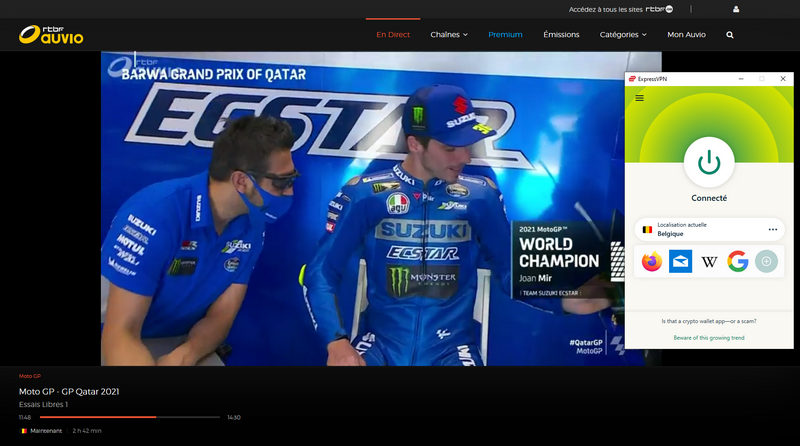Expand the Chaînes dropdown menu
Viewport: 800px width, 446px height.
pos(449,35)
